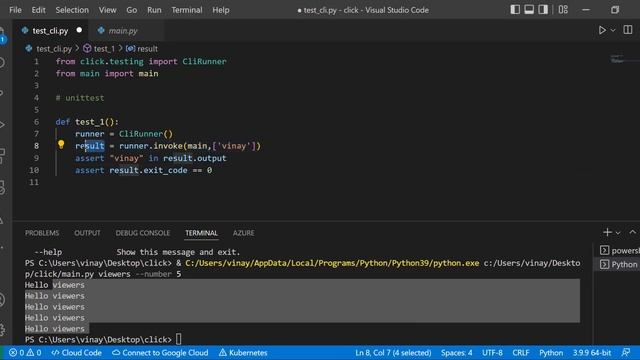Open Customize Layout icon in title bar

(563, 9)
